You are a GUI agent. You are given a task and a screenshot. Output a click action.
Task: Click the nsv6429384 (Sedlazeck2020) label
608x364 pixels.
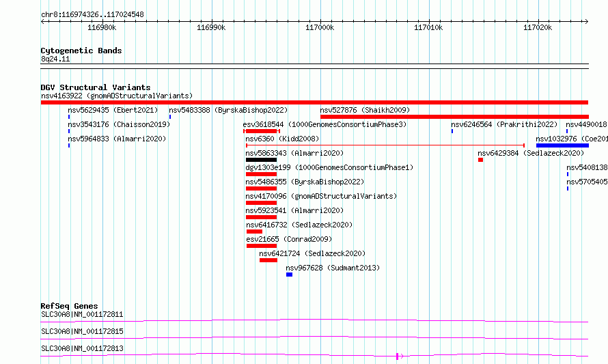tap(531, 153)
